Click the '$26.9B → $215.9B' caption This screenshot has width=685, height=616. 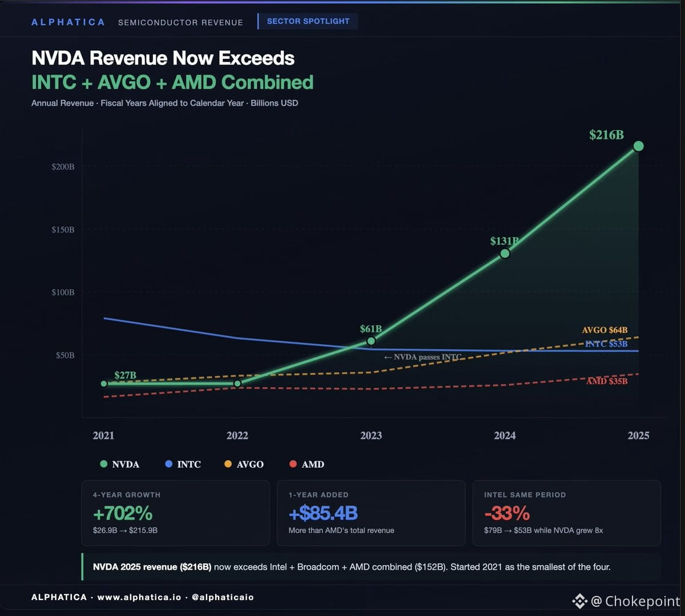[125, 530]
